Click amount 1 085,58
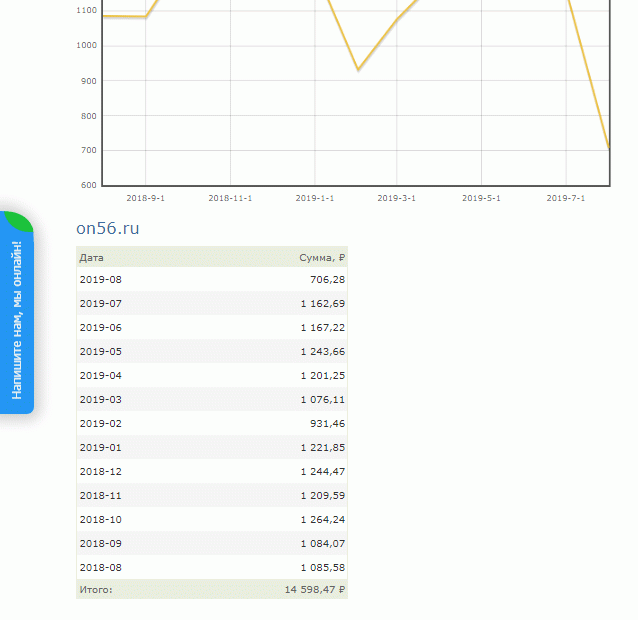The height and width of the screenshot is (620, 638). (323, 568)
